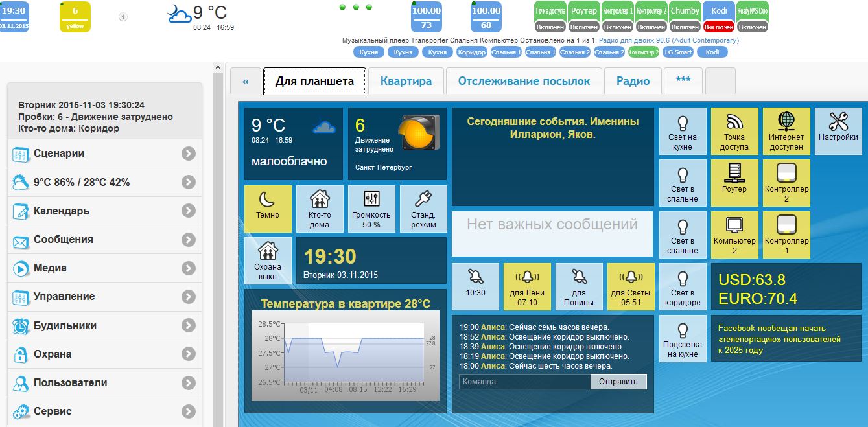Expand the Будильники sidebar section
This screenshot has height=427, width=868.
click(104, 325)
